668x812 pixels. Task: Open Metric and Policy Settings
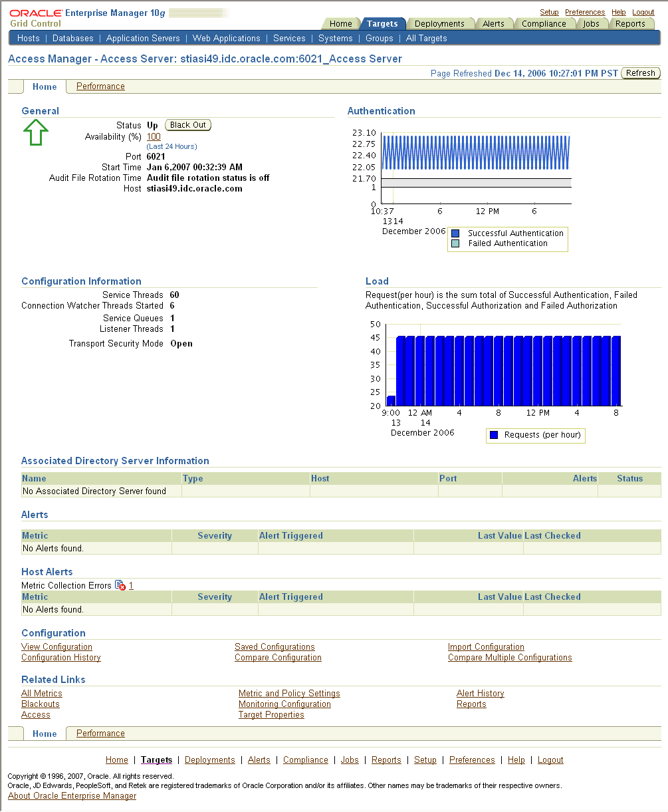[x=289, y=693]
